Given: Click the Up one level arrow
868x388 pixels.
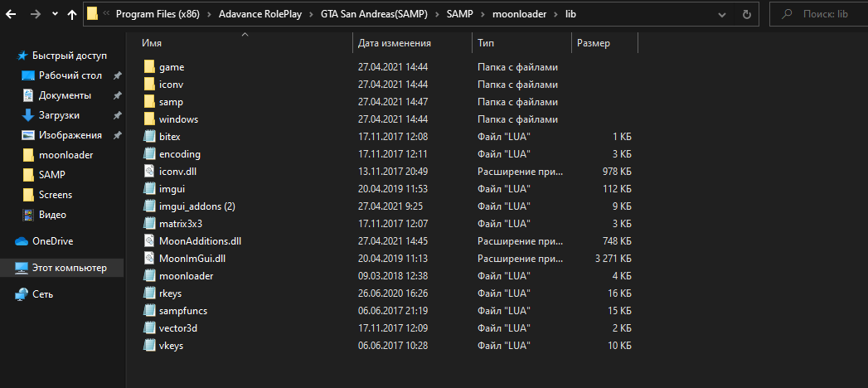Looking at the screenshot, I should coord(72,14).
